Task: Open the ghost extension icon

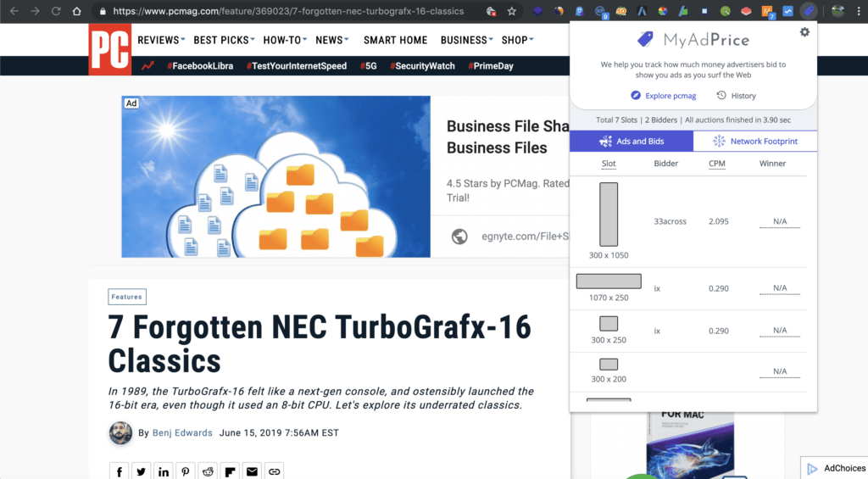Action: tap(580, 11)
